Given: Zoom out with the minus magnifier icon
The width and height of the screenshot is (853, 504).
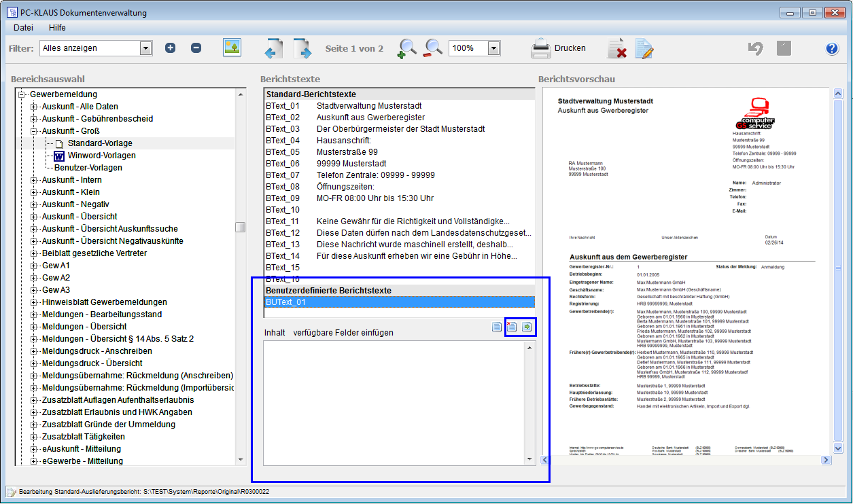Looking at the screenshot, I should pyautogui.click(x=433, y=48).
